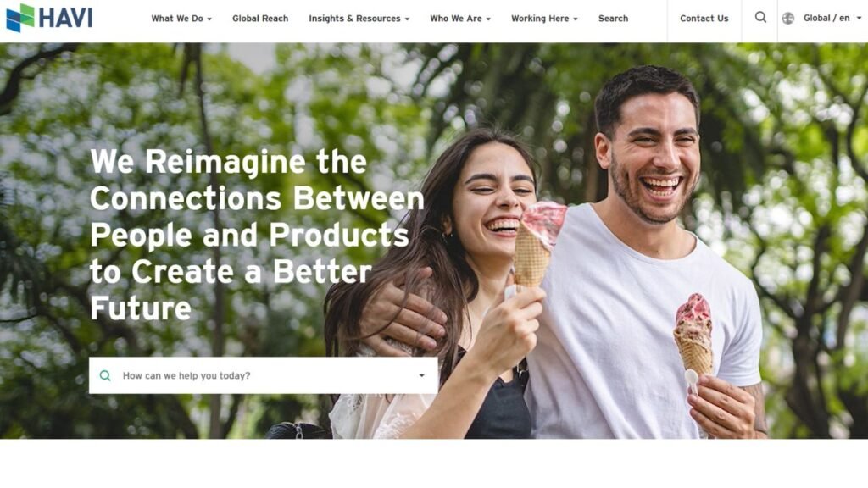Click the globe icon beside Global / en
This screenshot has height=488, width=868.
coord(787,19)
